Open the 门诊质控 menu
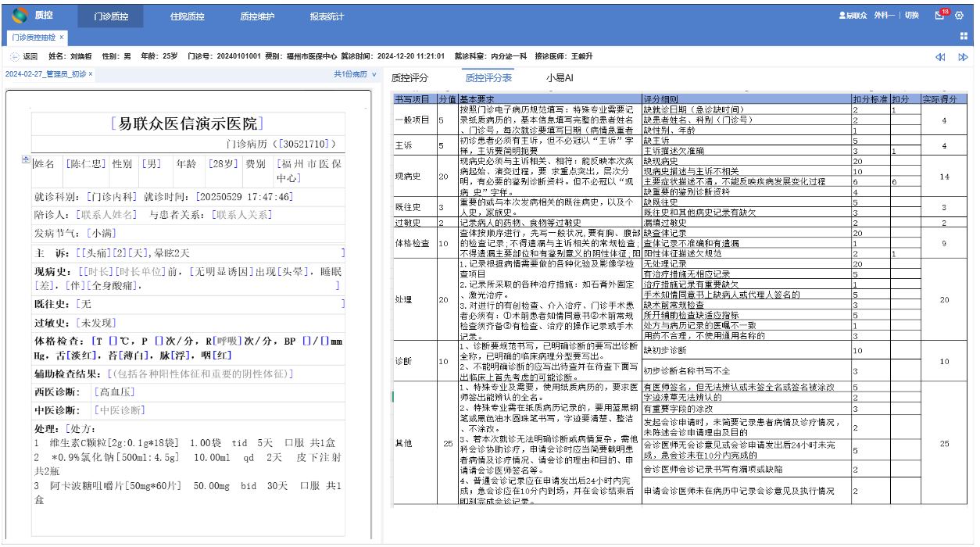This screenshot has width=980, height=547. tap(111, 16)
